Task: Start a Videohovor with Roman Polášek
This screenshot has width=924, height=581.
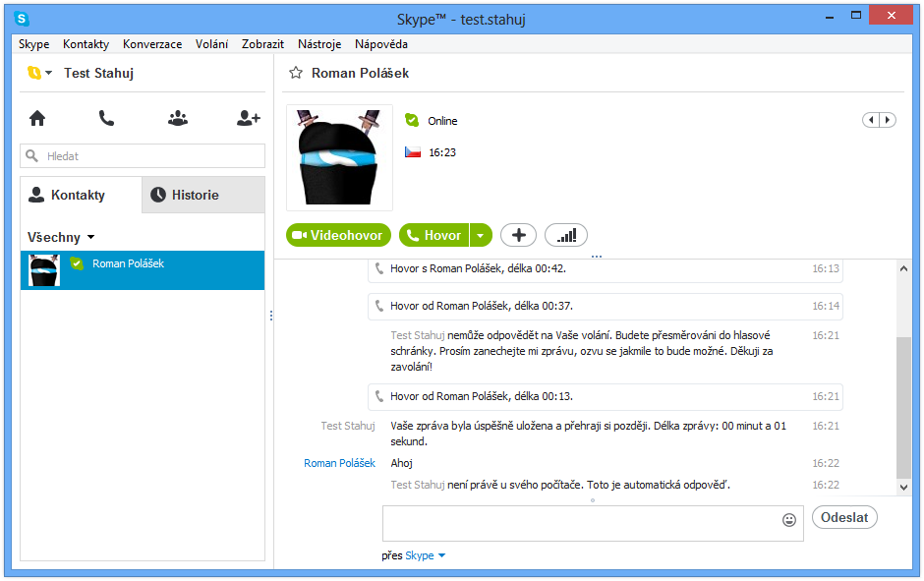Action: [338, 235]
